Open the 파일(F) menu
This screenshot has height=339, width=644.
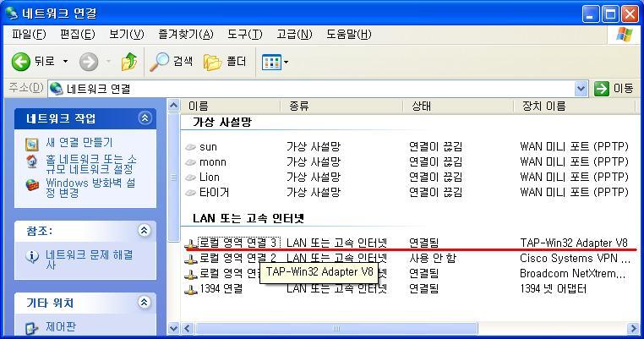[x=29, y=35]
